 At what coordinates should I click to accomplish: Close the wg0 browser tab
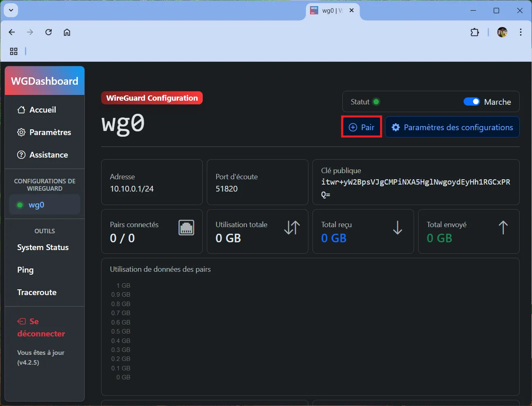[x=351, y=10]
